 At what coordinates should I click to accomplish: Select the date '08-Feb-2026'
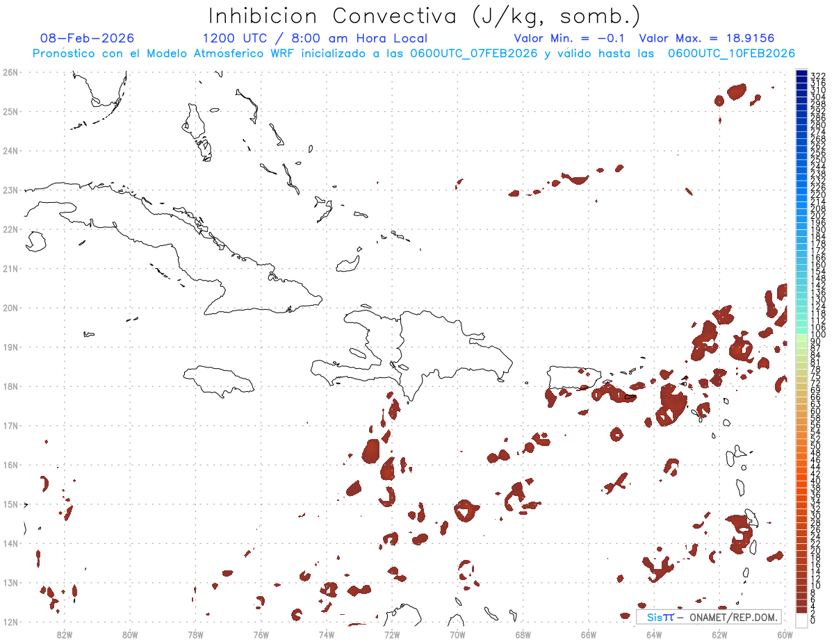tap(87, 38)
